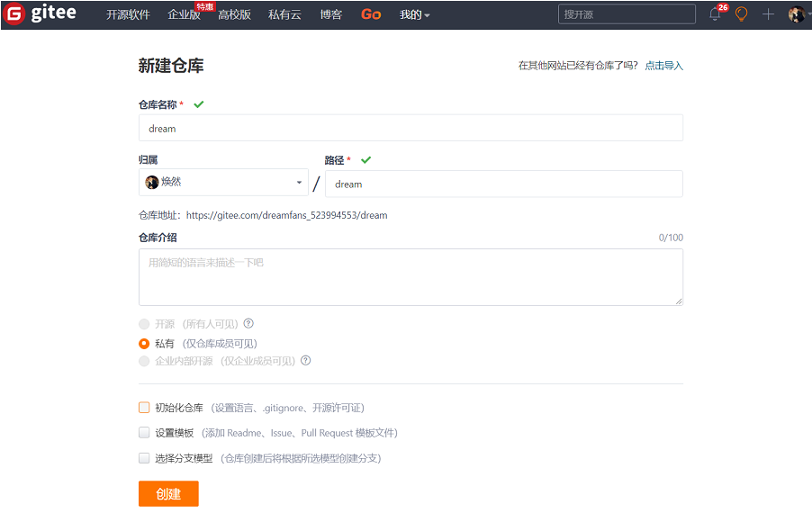Screen dimensions: 812x522
Task: Click help icon beside 开源 option
Action: 248,324
